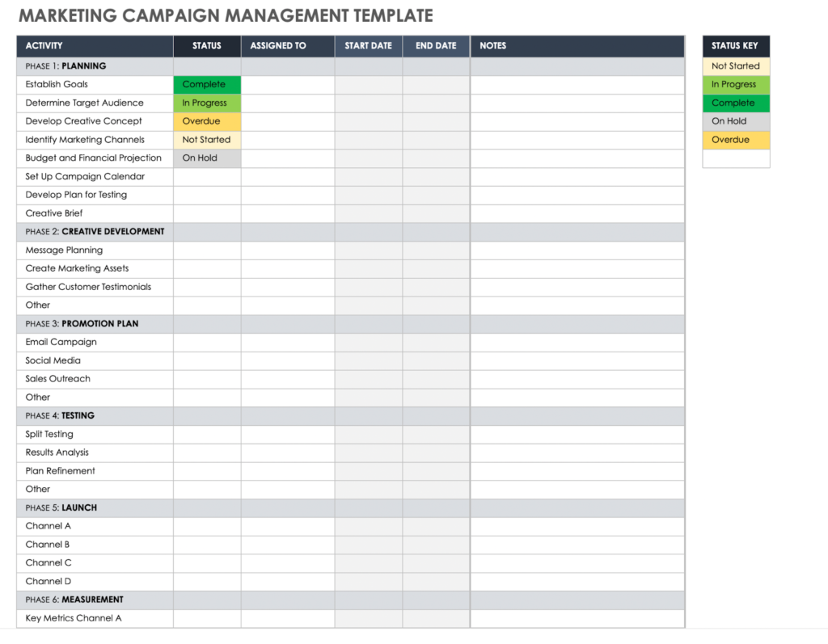Click the Channel B cell
The height and width of the screenshot is (644, 828).
coord(95,545)
